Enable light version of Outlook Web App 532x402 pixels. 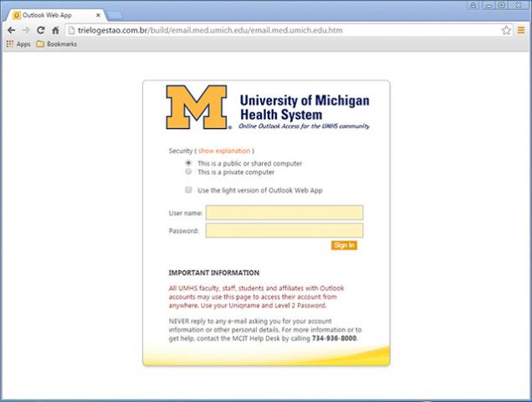[188, 189]
